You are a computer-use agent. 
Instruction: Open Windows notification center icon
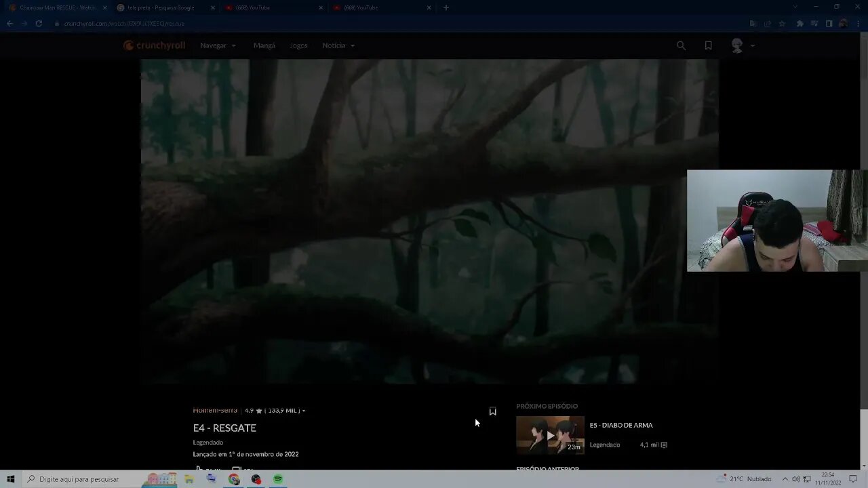853,479
